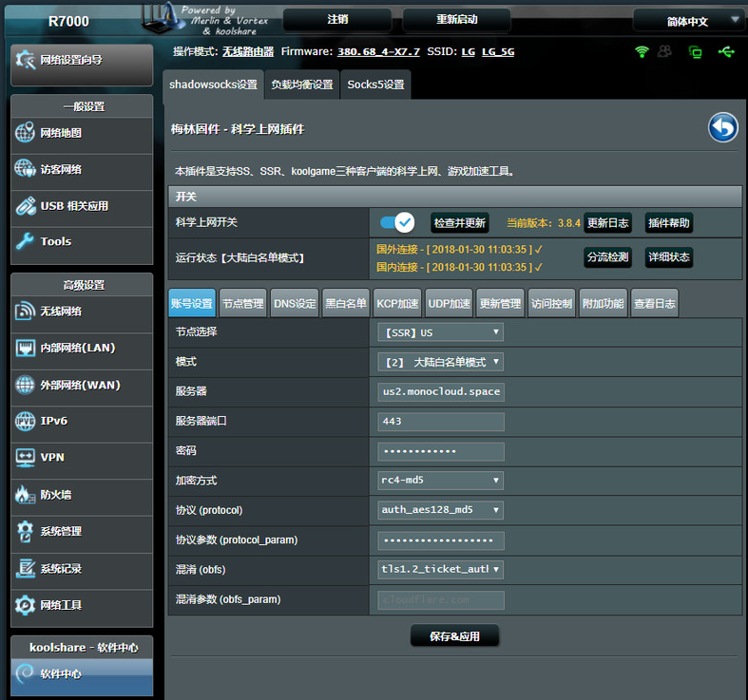Open the 混淆 (obfs) dropdown
Viewport: 748px width, 700px height.
tap(440, 570)
